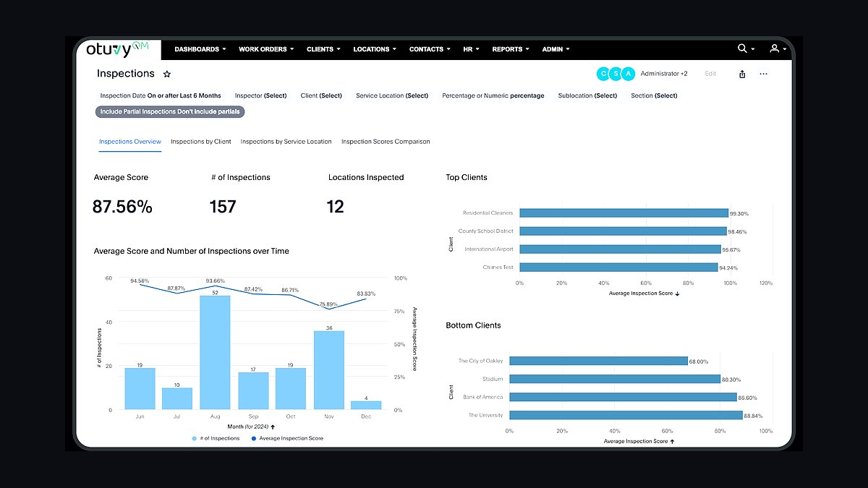Open the three-dot more options menu

[763, 74]
